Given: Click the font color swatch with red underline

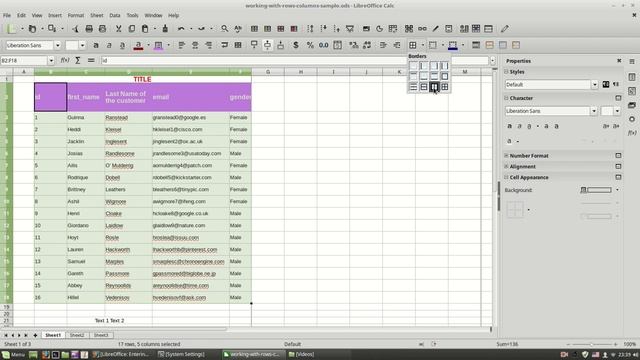Looking at the screenshot, I should coord(138,45).
